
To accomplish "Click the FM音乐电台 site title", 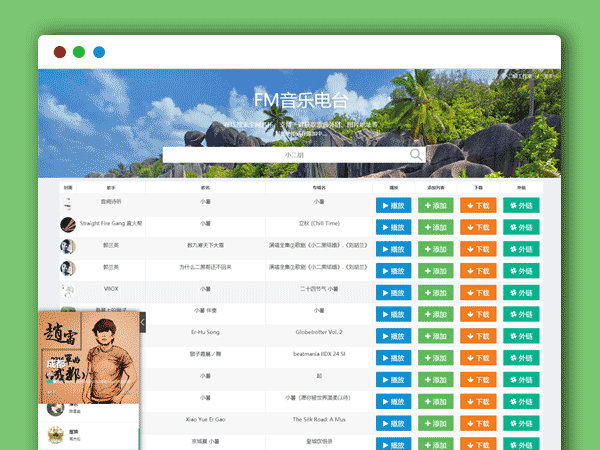I will pyautogui.click(x=300, y=99).
